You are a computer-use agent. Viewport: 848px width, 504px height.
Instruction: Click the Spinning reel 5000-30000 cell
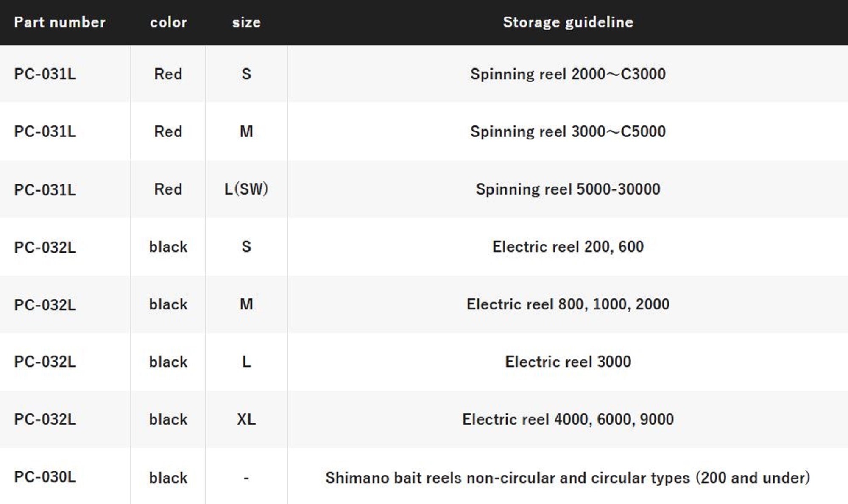[568, 189]
